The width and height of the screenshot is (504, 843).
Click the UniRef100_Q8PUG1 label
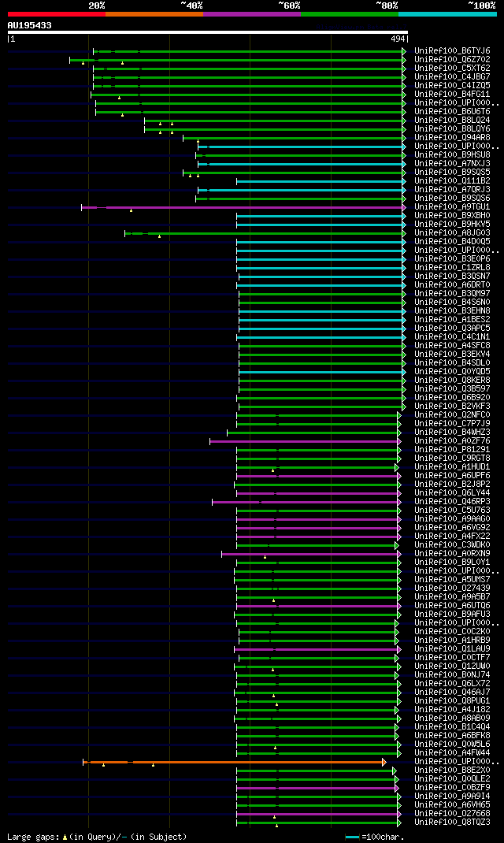click(452, 701)
